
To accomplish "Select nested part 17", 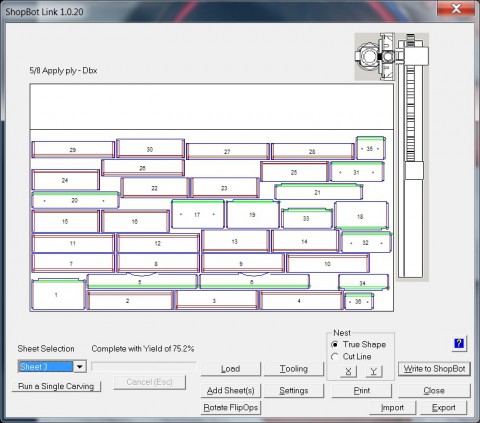I will click(x=197, y=214).
